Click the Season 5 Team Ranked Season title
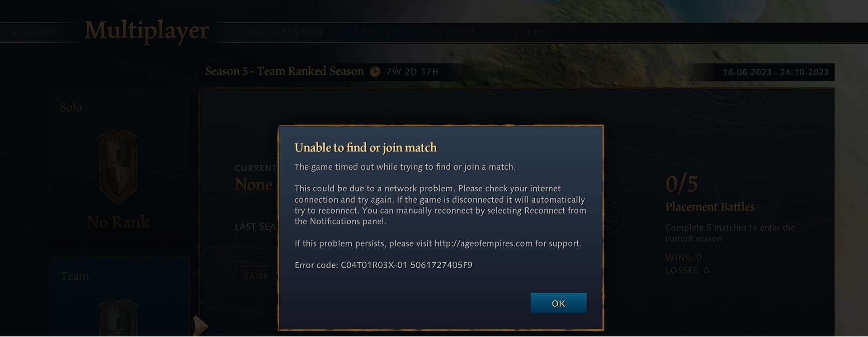The image size is (868, 337). 284,71
